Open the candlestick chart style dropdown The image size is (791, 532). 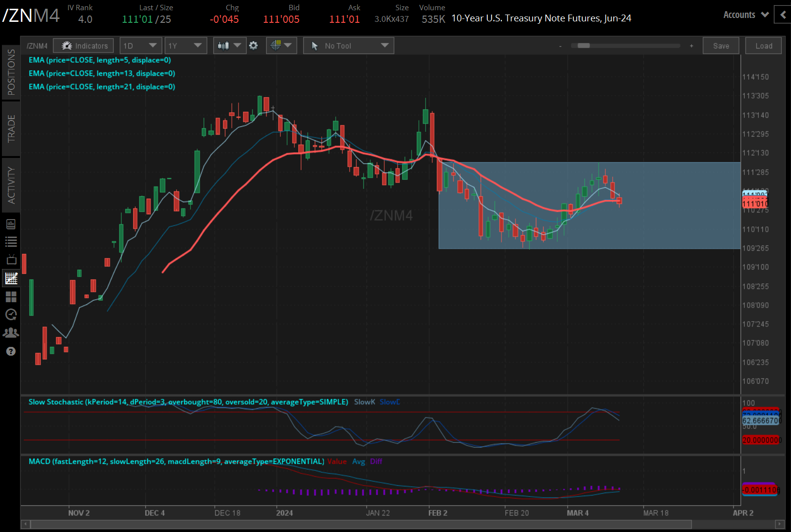(x=229, y=46)
